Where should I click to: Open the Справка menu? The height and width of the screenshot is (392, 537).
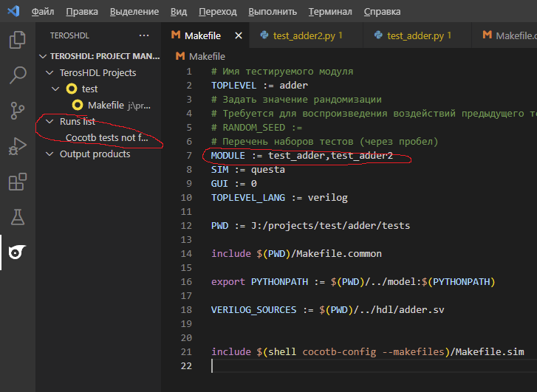tap(382, 12)
